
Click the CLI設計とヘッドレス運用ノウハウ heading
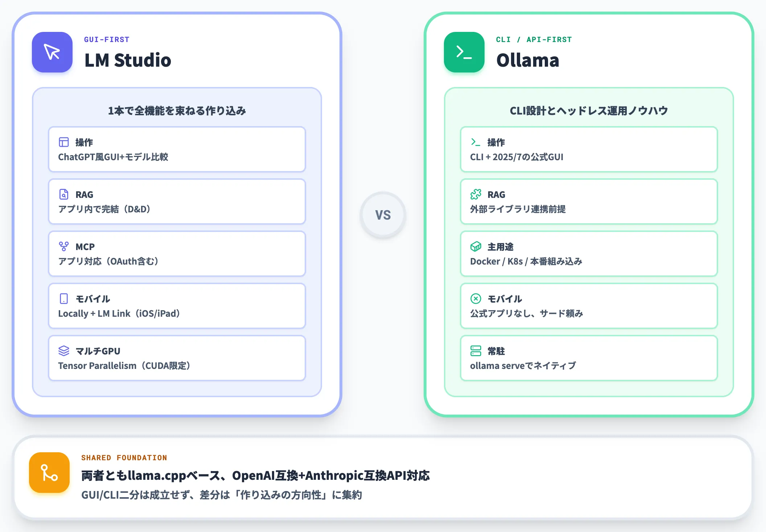tap(589, 111)
